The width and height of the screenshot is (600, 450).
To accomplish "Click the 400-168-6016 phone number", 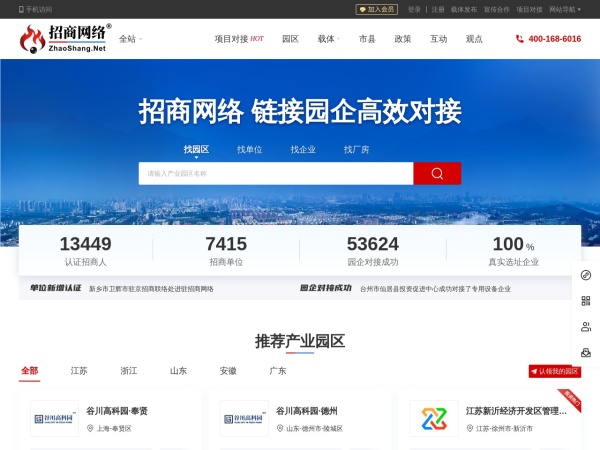I will tap(554, 39).
